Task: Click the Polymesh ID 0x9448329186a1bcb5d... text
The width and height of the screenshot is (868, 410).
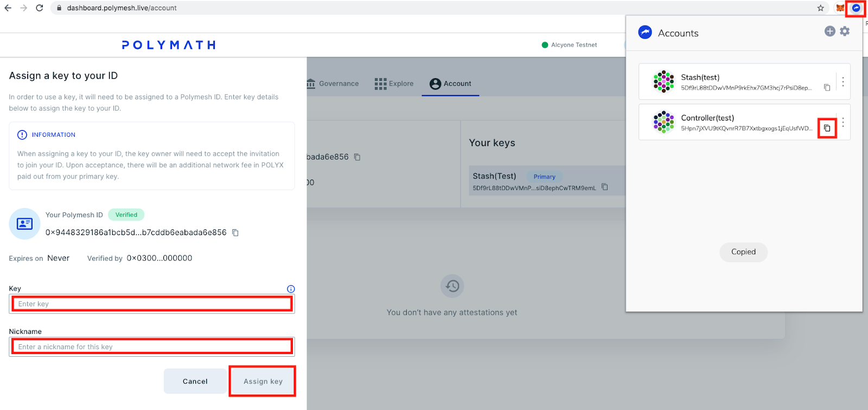Action: click(x=136, y=232)
